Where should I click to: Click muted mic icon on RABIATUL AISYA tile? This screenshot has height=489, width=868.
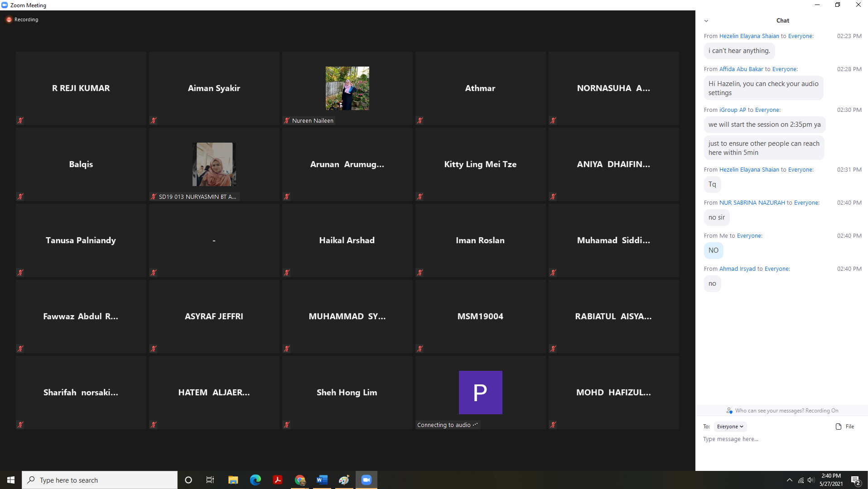click(553, 349)
